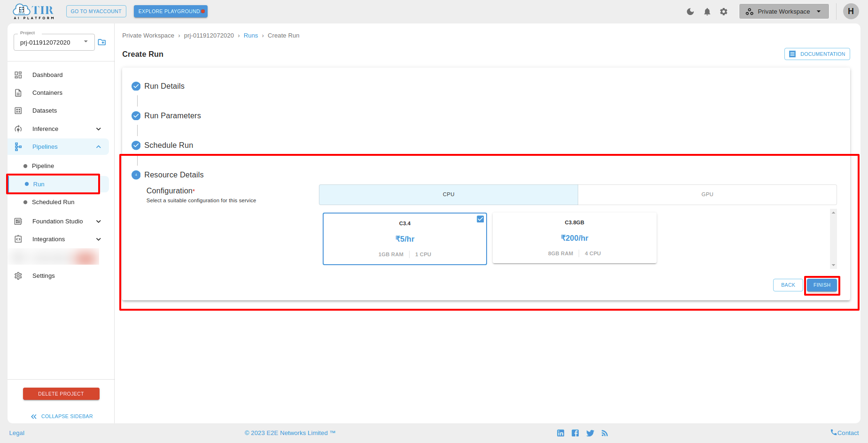The width and height of the screenshot is (868, 443).
Task: Click the Foundation Studio sidebar icon
Action: point(18,221)
